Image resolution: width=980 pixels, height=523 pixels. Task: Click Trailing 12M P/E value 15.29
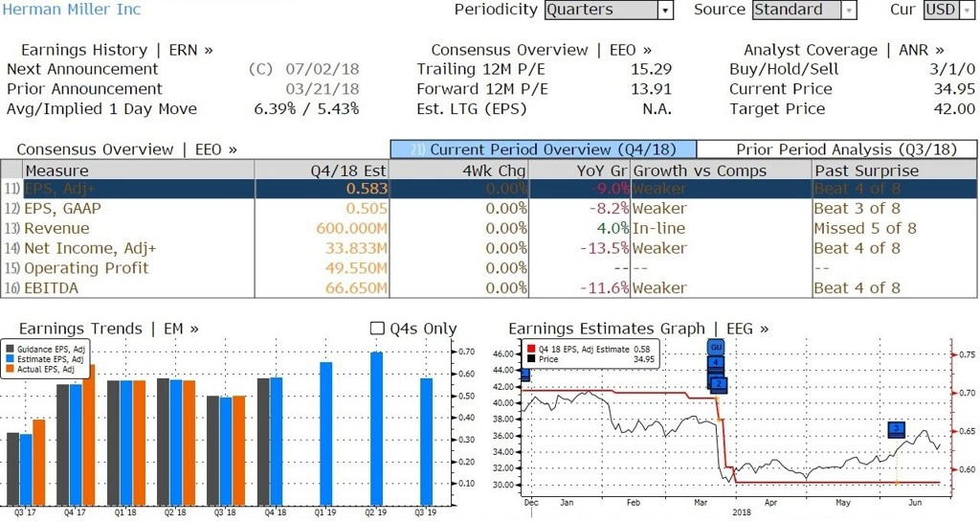pyautogui.click(x=651, y=69)
